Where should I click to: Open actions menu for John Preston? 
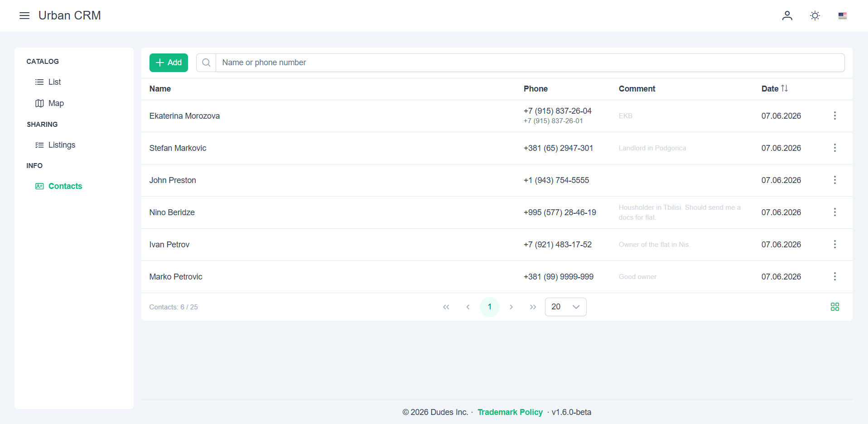tap(835, 180)
